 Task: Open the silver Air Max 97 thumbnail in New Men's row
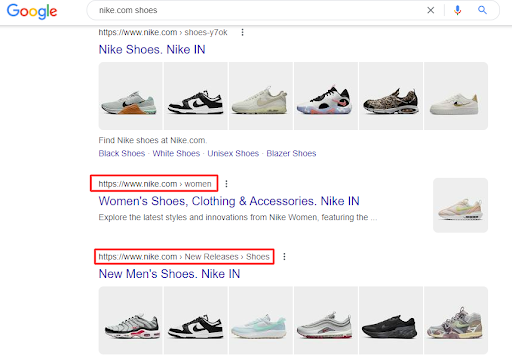[326, 320]
